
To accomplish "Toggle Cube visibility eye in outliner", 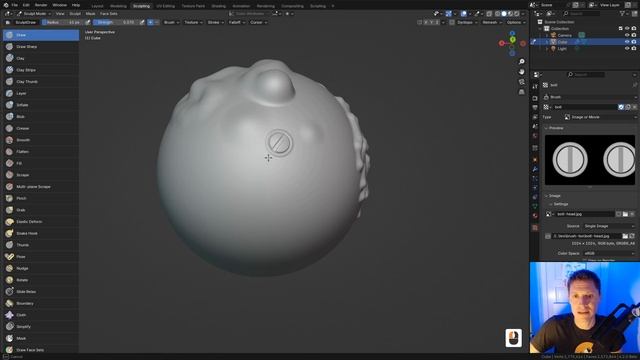I will click(x=627, y=42).
